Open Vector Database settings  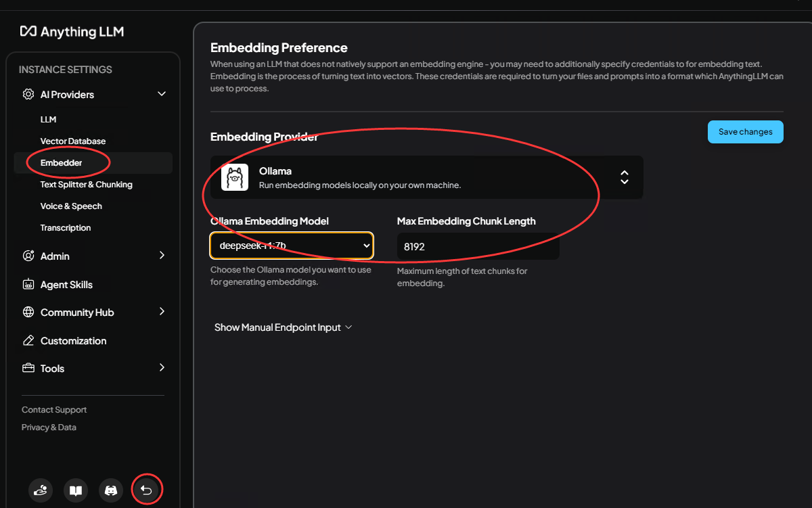tap(73, 141)
